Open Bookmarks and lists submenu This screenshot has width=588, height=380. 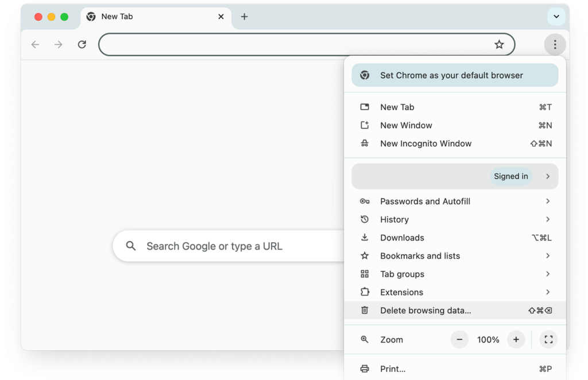point(455,255)
